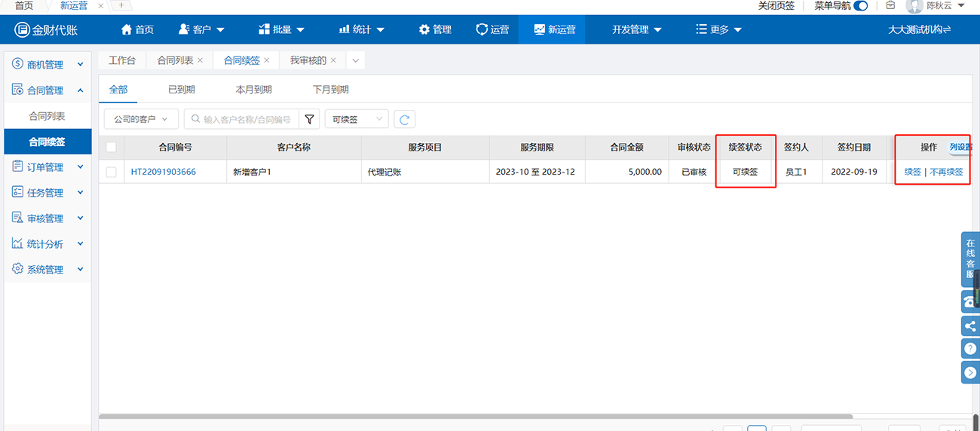The image size is (980, 431).
Task: Click the right sidebar arrow icon
Action: coord(970,372)
